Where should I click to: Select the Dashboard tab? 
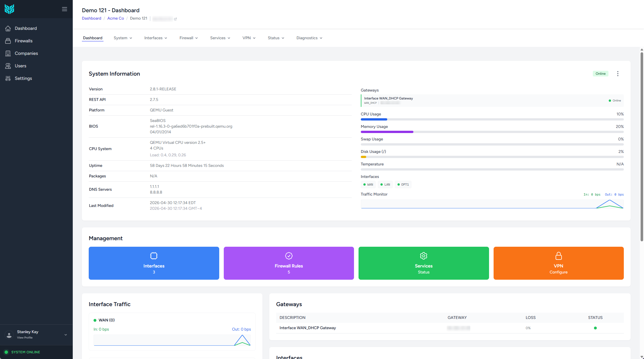pyautogui.click(x=93, y=38)
